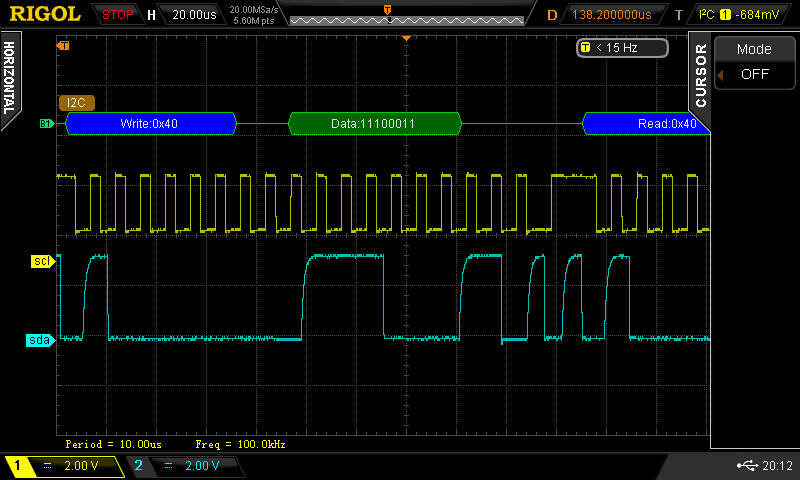Select the Write:0x40 decode packet

151,123
